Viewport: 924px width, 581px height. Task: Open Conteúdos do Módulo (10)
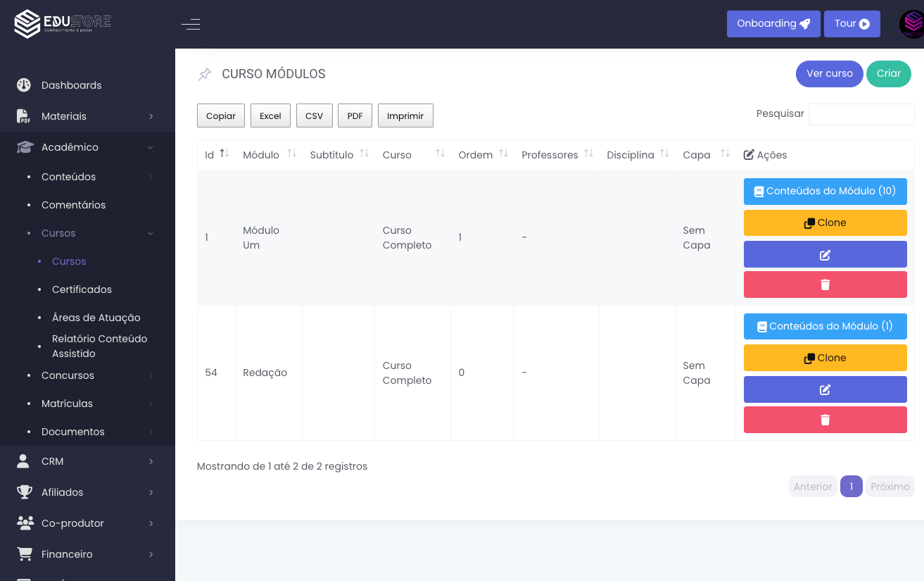tap(825, 192)
